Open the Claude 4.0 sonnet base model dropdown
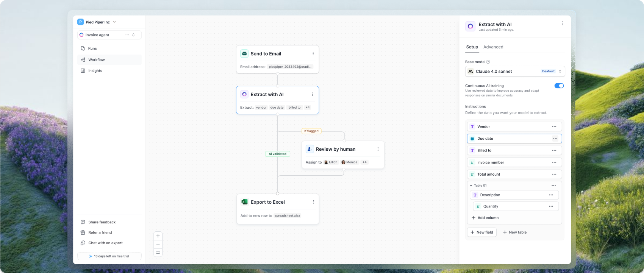 coord(515,71)
